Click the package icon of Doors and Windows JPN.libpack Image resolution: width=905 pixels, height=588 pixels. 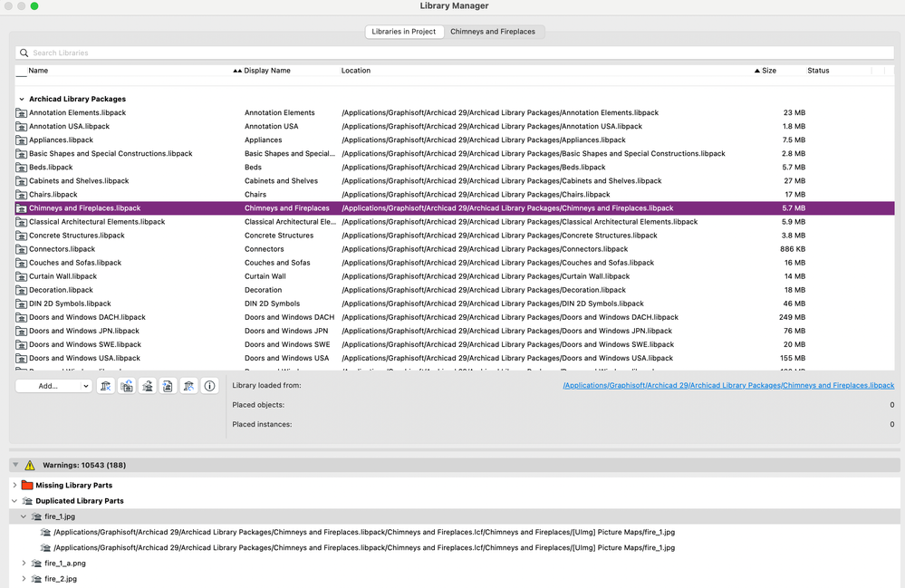click(22, 332)
